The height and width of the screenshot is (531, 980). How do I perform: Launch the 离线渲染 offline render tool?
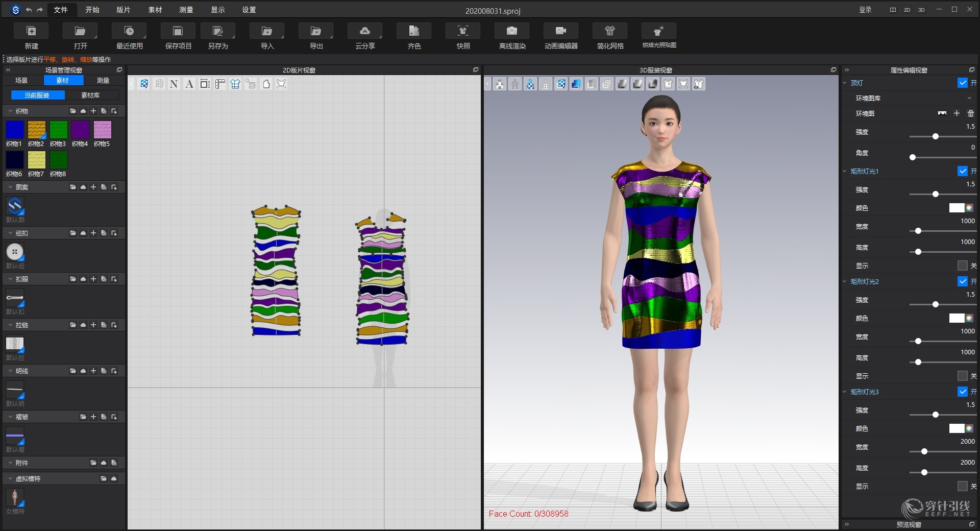pyautogui.click(x=511, y=36)
